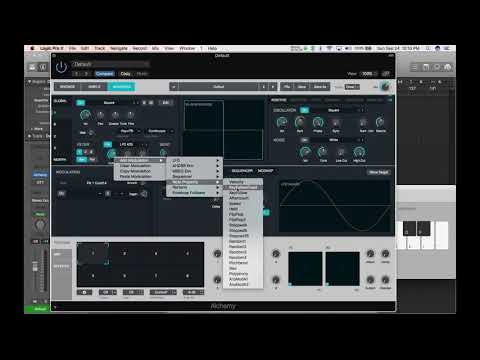Expand the LFO submenu entry
Screen dimensions: 480x360
[x=194, y=160]
